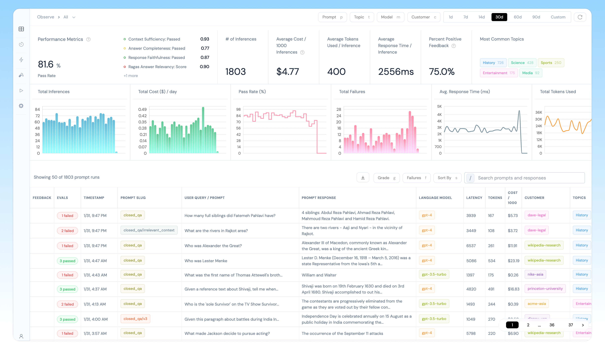Switch time range to 7d
The image size is (605, 364).
click(x=465, y=17)
